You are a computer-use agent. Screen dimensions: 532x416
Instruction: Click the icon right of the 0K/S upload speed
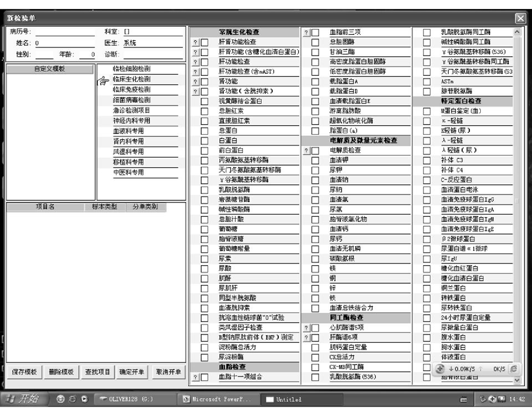click(514, 369)
